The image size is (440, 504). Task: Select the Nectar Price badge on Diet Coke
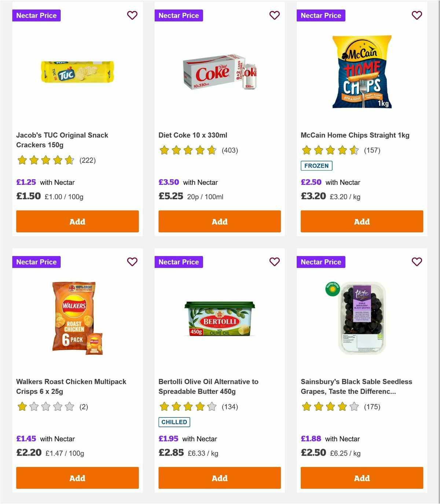[179, 15]
